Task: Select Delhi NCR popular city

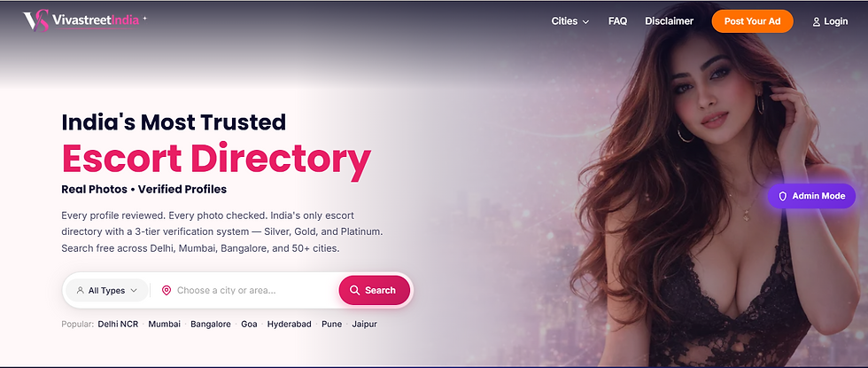Action: (x=119, y=325)
